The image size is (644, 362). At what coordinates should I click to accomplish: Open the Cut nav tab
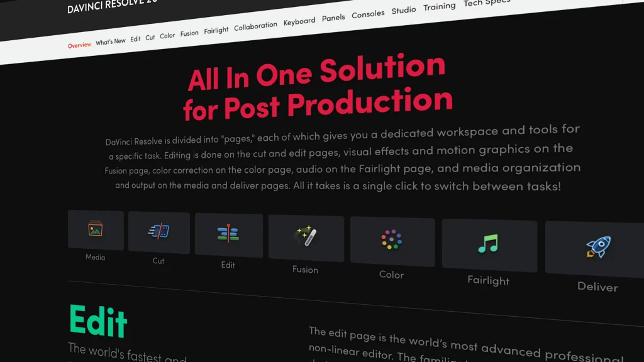click(x=150, y=37)
